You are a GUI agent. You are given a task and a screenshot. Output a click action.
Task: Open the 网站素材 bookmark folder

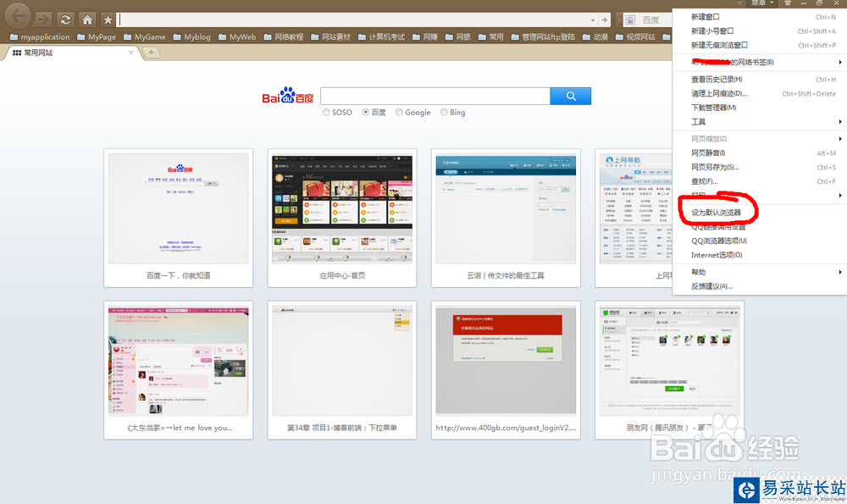(x=330, y=36)
